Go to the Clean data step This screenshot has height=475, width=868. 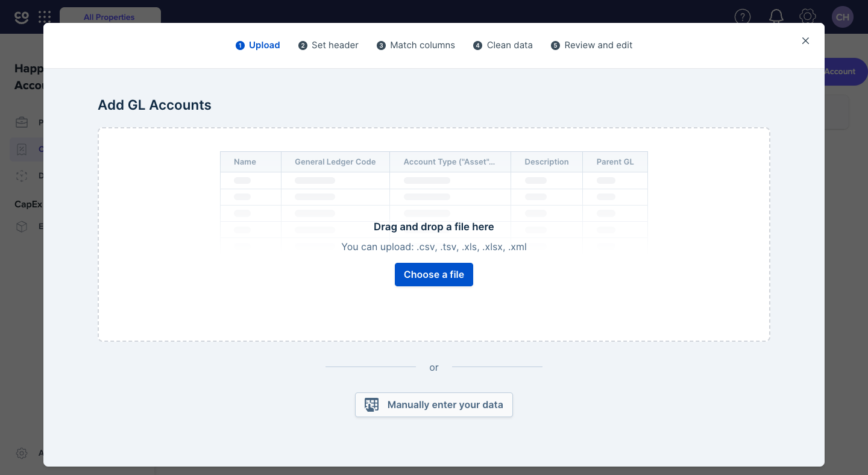tap(503, 45)
